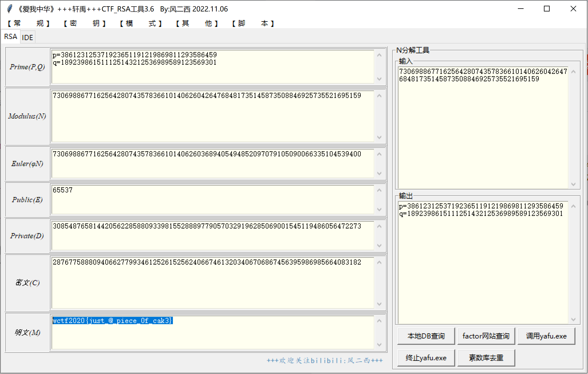588x374 pixels.
Task: Open the 【脚本】 menu
Action: pyautogui.click(x=253, y=23)
